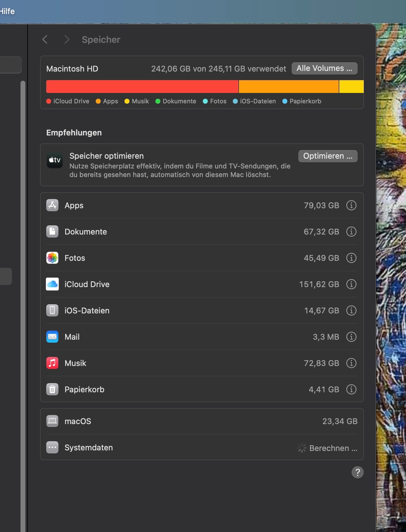Show info for iOS-Dateien storage
406x532 pixels.
click(351, 311)
